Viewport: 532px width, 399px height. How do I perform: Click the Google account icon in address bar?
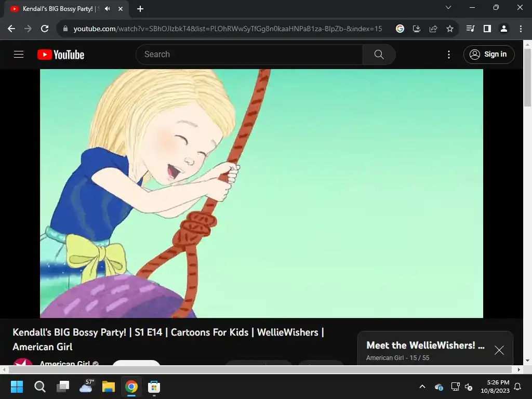400,29
